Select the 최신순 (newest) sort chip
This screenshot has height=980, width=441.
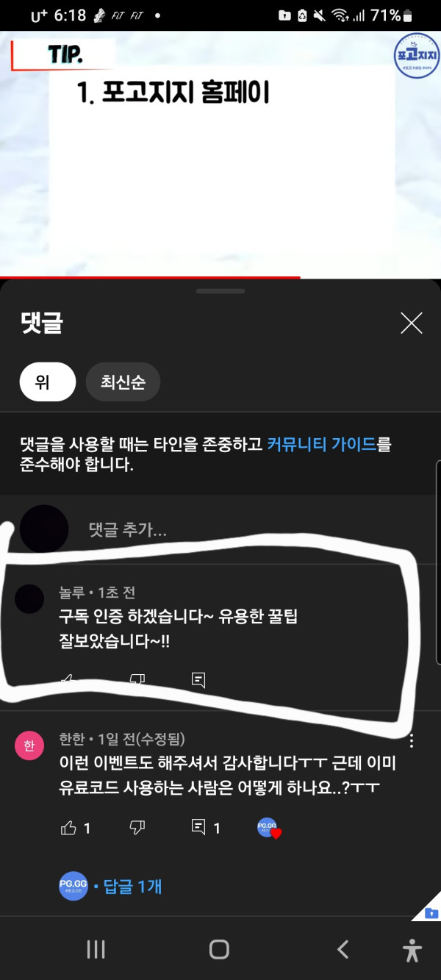point(123,382)
